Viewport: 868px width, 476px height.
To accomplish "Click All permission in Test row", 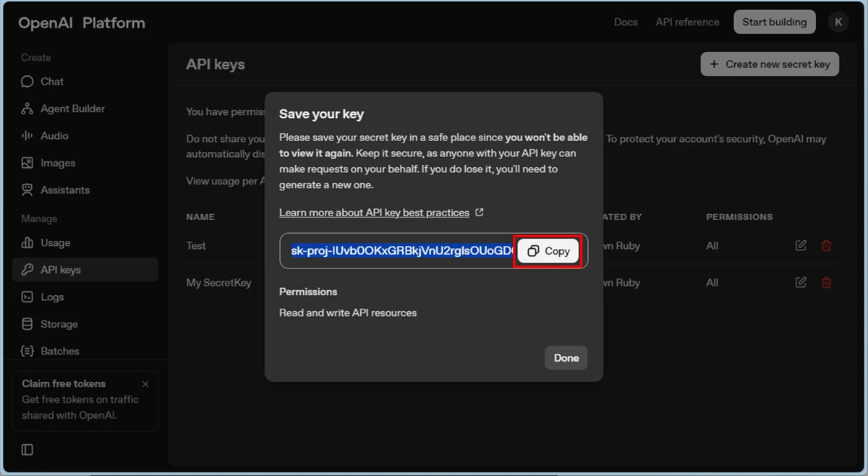I will [712, 246].
